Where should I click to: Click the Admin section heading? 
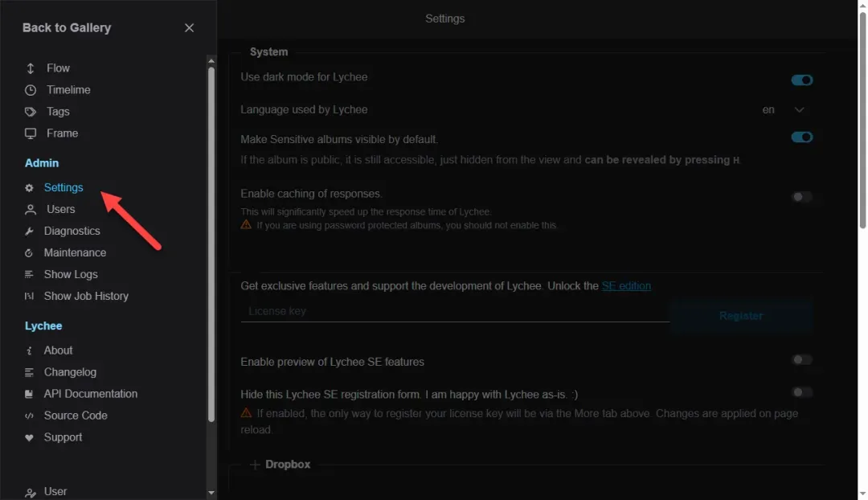coord(42,163)
